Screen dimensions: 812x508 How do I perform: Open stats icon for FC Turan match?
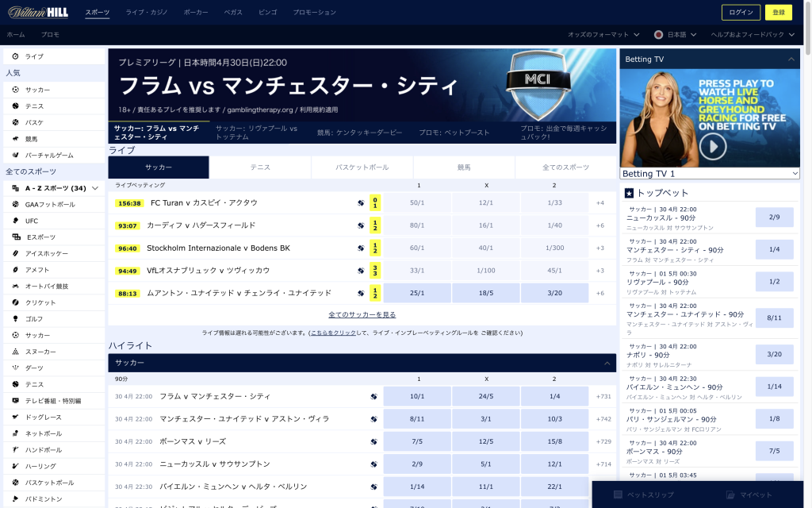pos(361,202)
